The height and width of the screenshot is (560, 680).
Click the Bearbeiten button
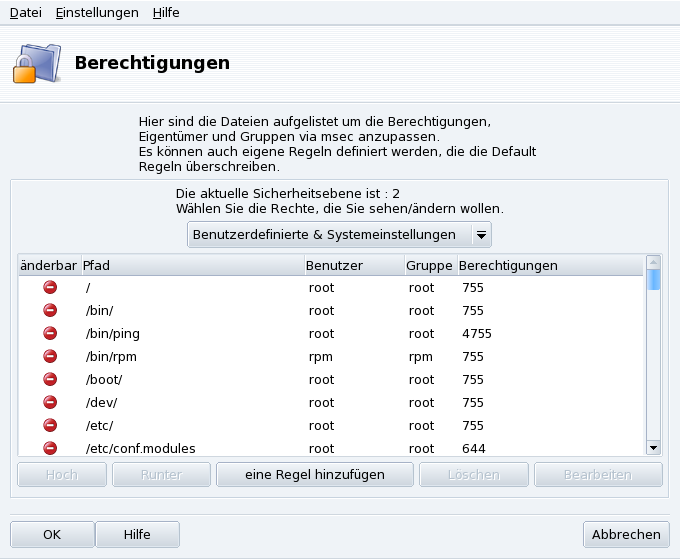(x=598, y=475)
